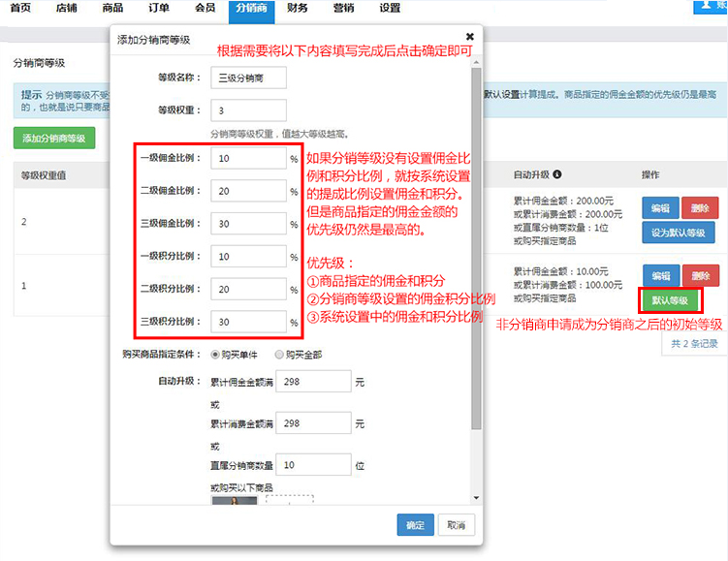The height and width of the screenshot is (561, 728).
Task: Click the product thumbnail image in dialog
Action: coord(234,500)
